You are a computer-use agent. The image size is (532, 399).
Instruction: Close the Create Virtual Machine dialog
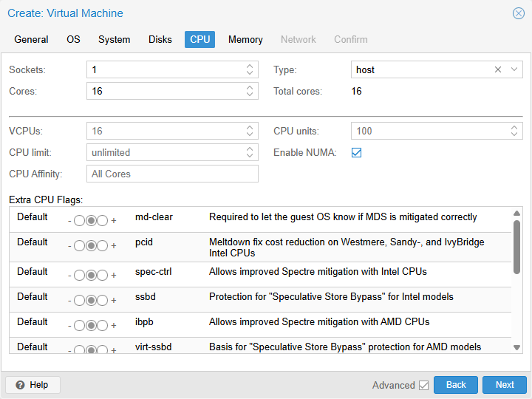point(519,13)
